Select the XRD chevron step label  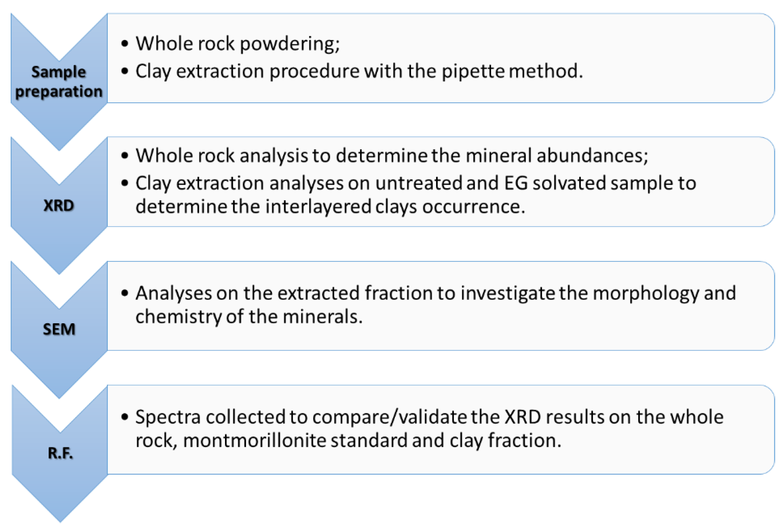tap(59, 205)
